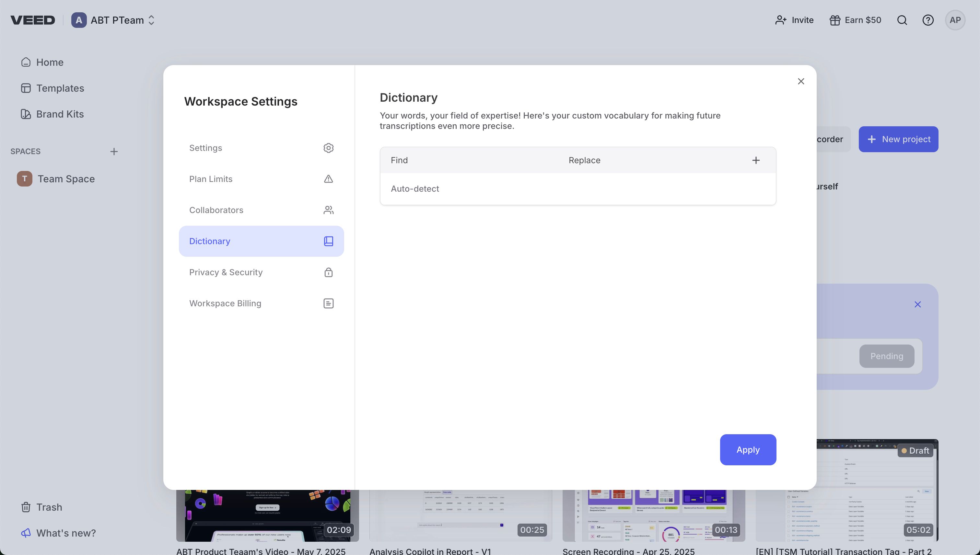Click the Auto-detect row
Viewport: 980px width, 555px height.
[578, 189]
